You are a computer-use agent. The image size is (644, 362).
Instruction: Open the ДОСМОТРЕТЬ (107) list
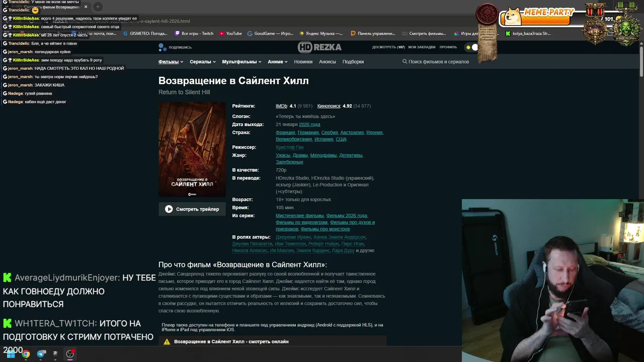[388, 47]
